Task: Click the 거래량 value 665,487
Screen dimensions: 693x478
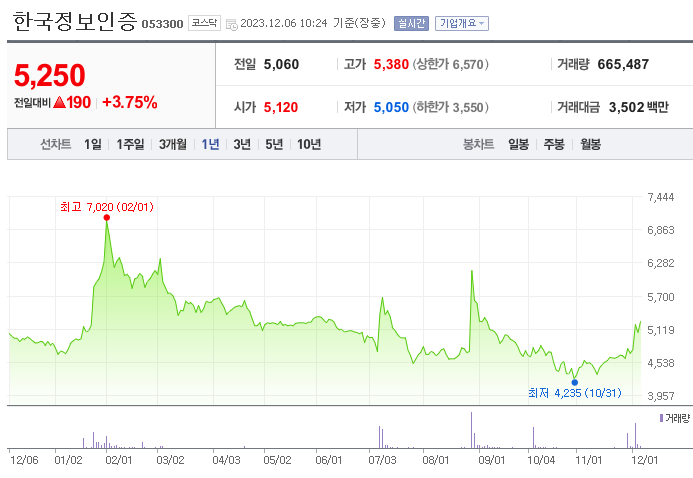Action: click(x=623, y=64)
